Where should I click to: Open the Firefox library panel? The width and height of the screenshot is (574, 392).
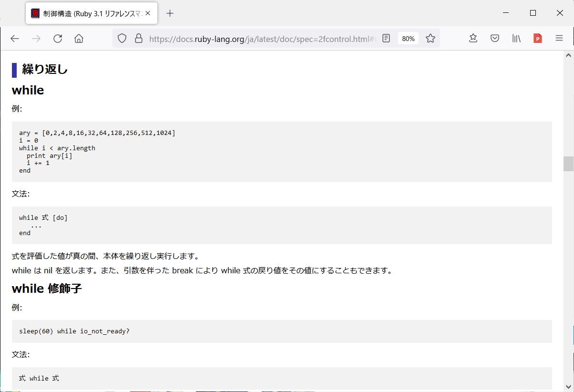516,38
